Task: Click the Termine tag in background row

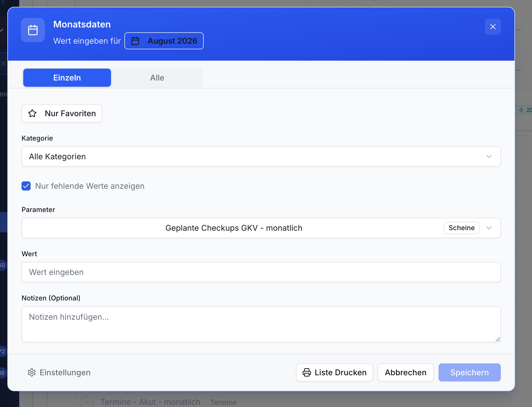Action: pyautogui.click(x=223, y=402)
